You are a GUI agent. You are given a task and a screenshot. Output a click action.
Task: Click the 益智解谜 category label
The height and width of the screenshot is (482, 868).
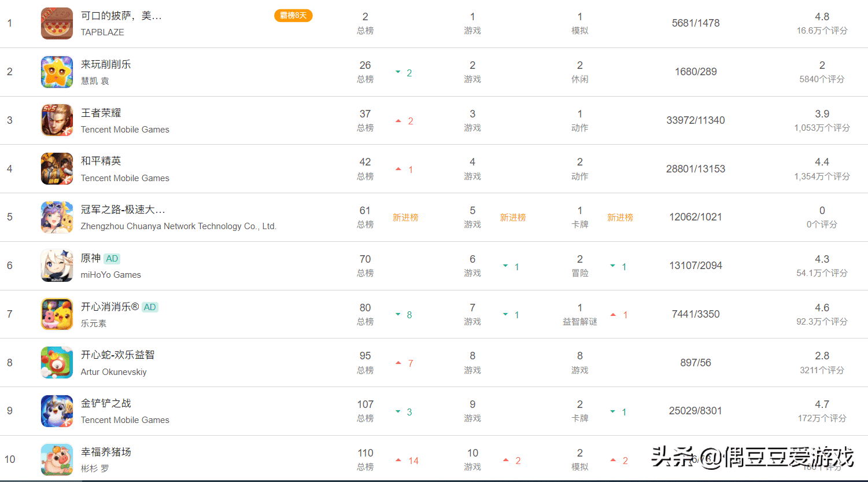coord(580,322)
